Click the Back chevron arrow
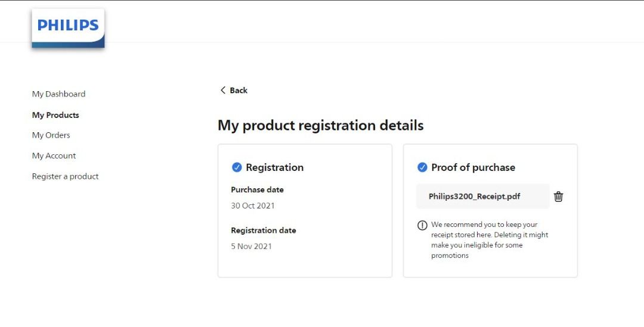 point(223,91)
